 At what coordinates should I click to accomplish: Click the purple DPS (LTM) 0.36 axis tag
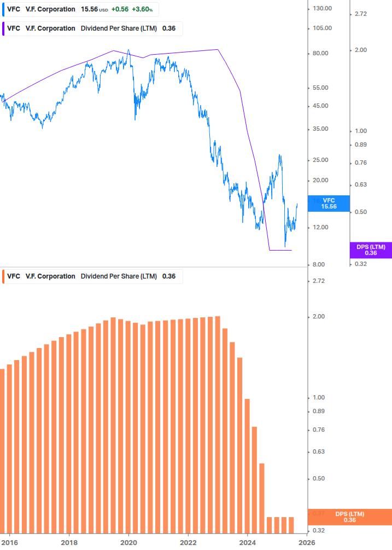(x=371, y=250)
